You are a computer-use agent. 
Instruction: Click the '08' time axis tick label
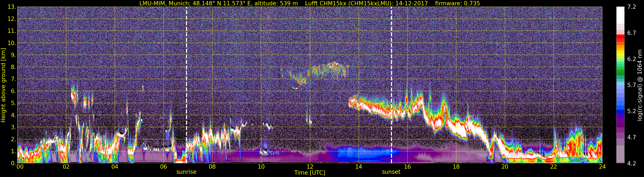(x=212, y=167)
